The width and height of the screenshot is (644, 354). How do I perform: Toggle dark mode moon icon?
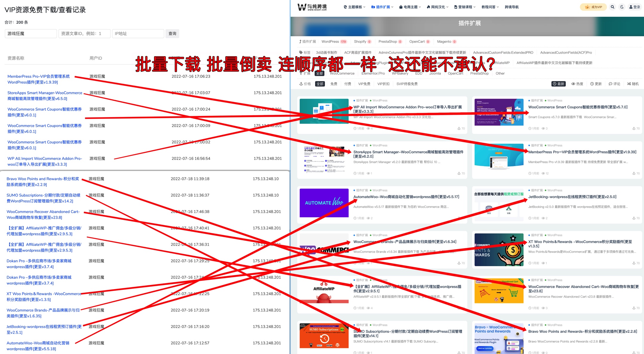622,7
